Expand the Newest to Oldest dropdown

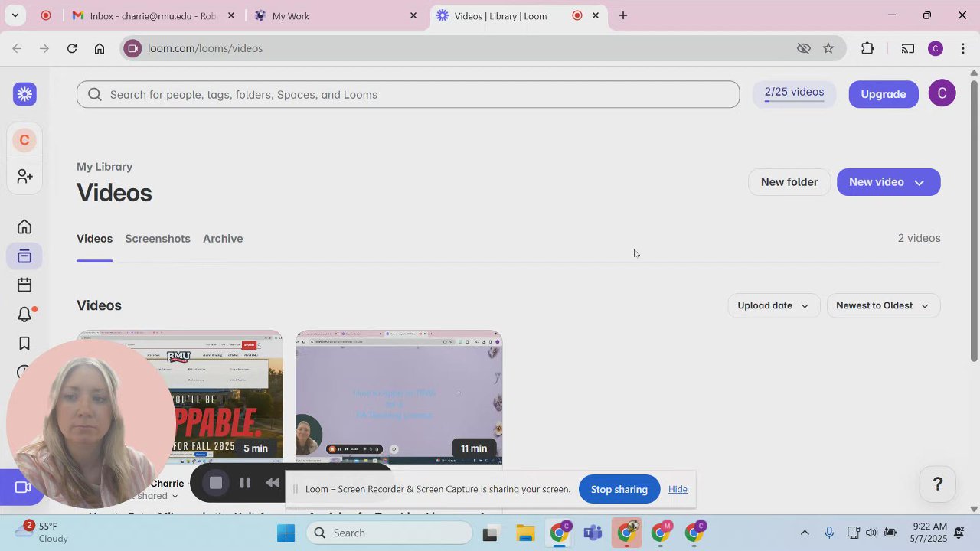[883, 305]
